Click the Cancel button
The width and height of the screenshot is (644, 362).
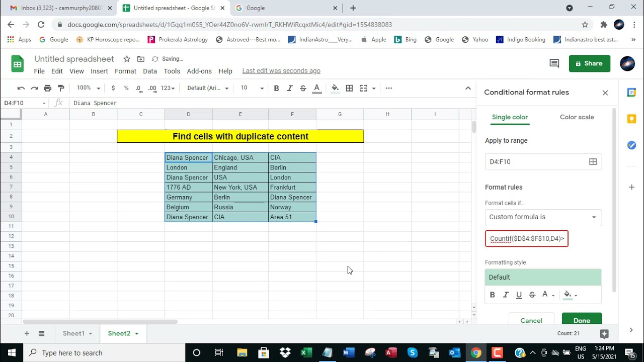[531, 320]
